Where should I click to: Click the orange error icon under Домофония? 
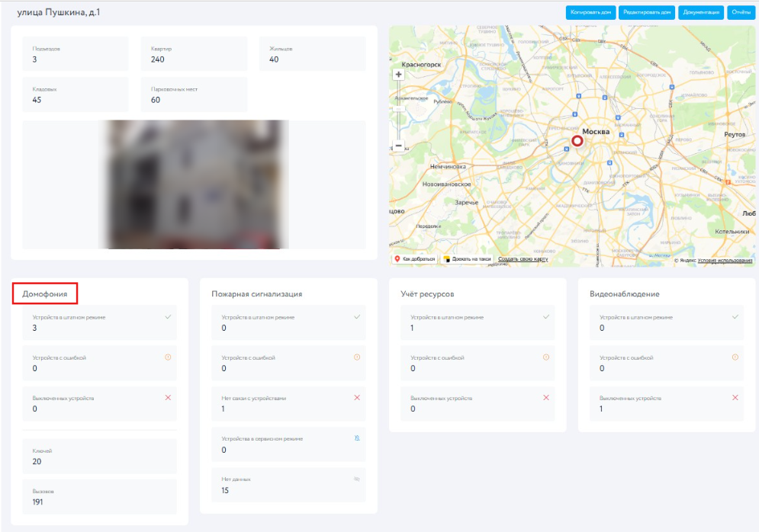pos(168,357)
